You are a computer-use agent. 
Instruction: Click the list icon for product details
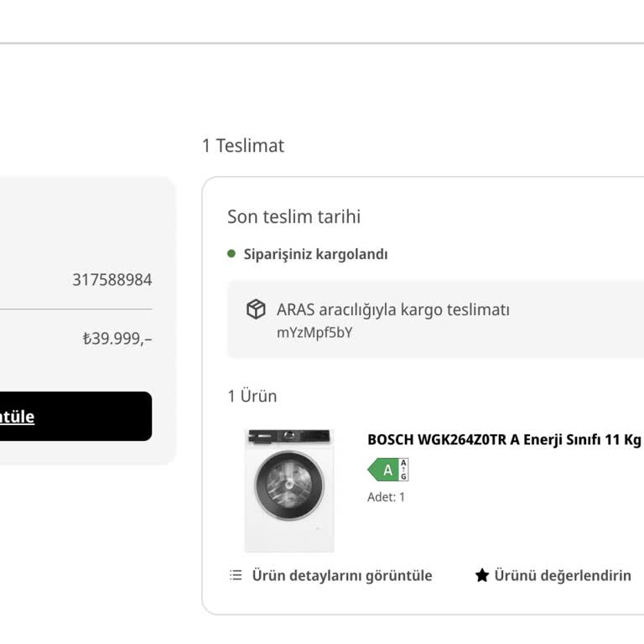(236, 575)
